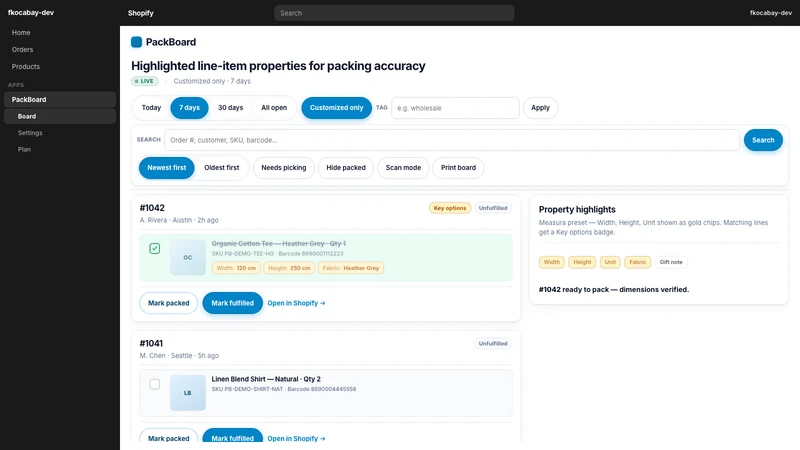This screenshot has width=800, height=450.
Task: Click the Unit chip in Property highlights
Action: [x=610, y=262]
